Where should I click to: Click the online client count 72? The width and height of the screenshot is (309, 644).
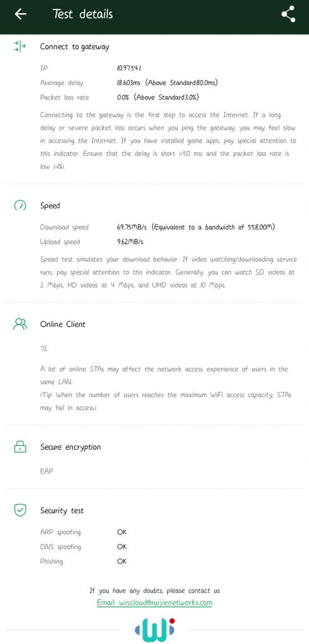(x=43, y=348)
